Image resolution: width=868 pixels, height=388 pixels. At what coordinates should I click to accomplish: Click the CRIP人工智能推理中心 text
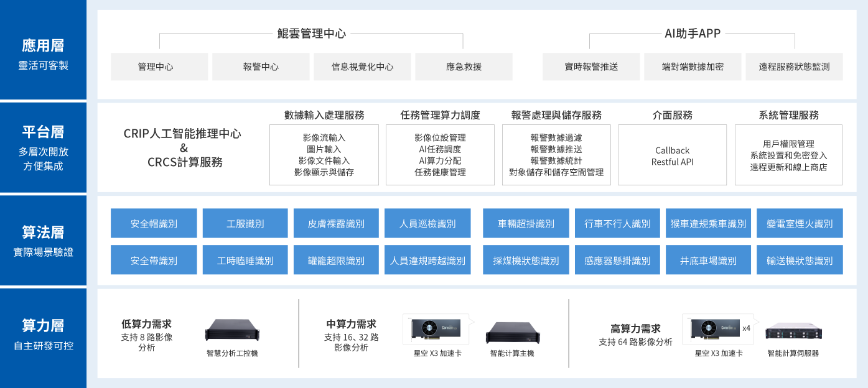(x=182, y=133)
